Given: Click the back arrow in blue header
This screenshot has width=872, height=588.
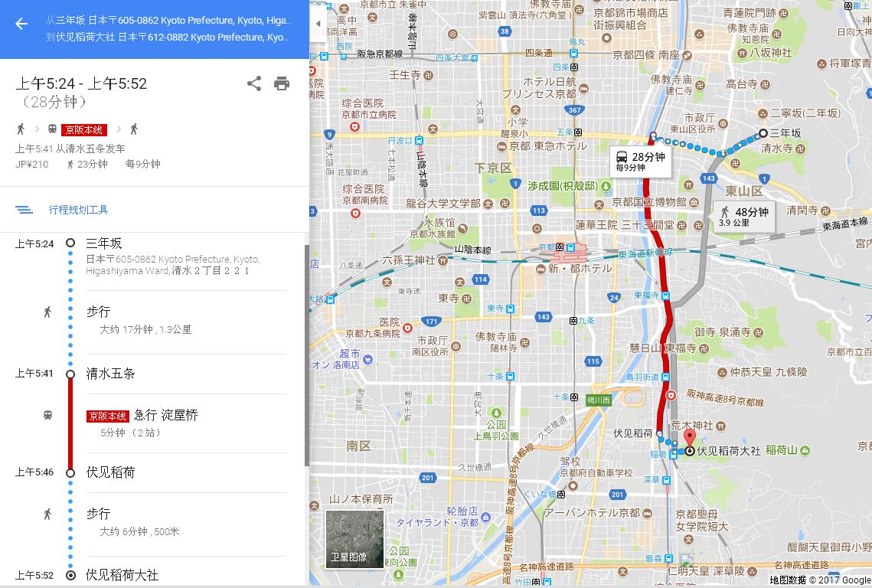Looking at the screenshot, I should coord(21,24).
